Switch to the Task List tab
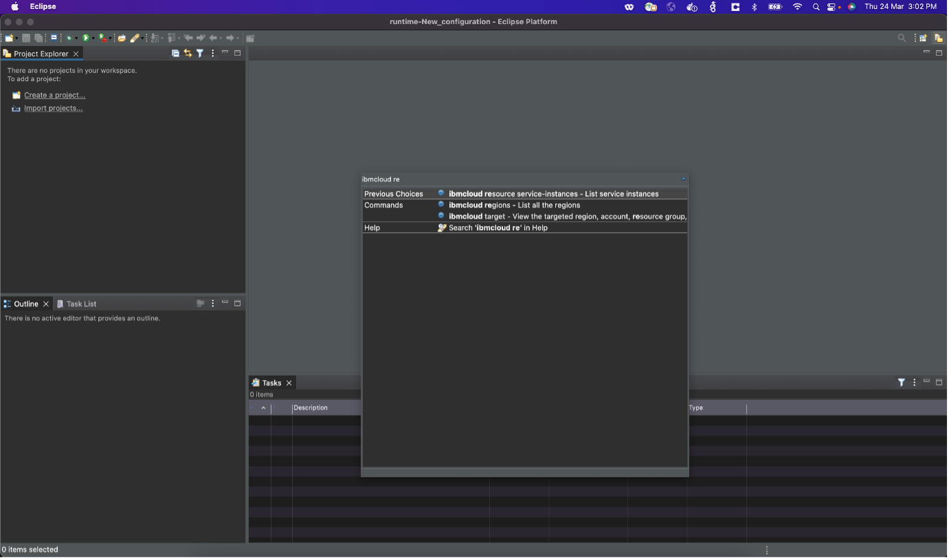This screenshot has width=949, height=560. click(76, 304)
